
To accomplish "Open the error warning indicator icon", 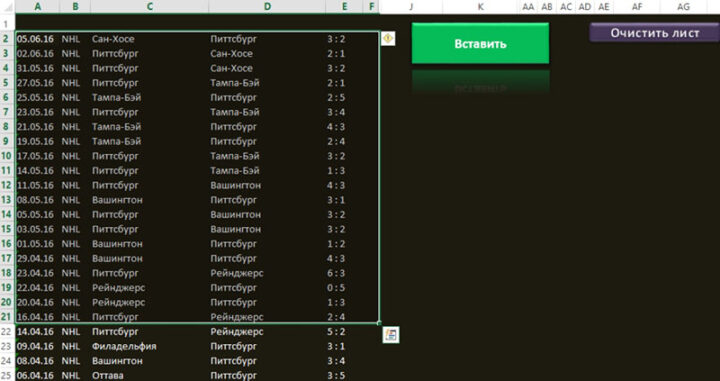I will click(x=388, y=39).
